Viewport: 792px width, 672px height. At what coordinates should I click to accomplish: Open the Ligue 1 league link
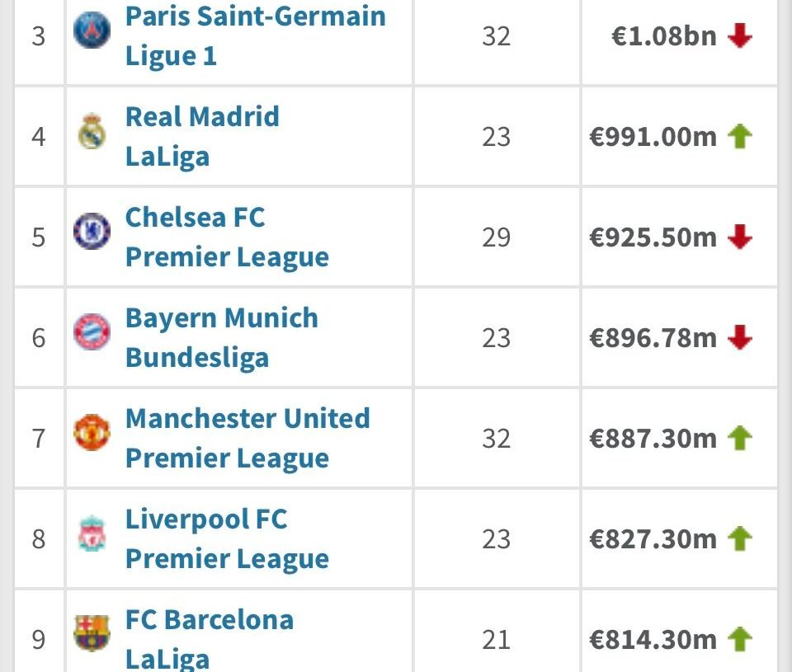171,55
